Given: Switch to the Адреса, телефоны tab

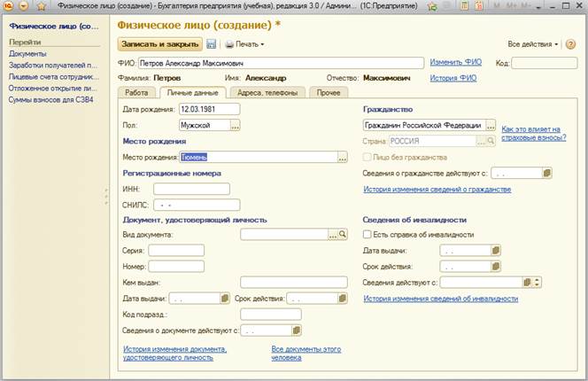Looking at the screenshot, I should pos(253,92).
